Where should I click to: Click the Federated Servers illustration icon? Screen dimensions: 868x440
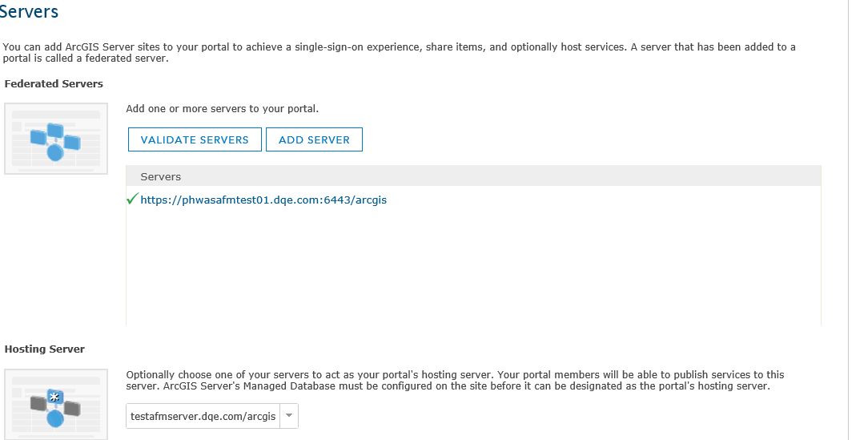tap(56, 139)
